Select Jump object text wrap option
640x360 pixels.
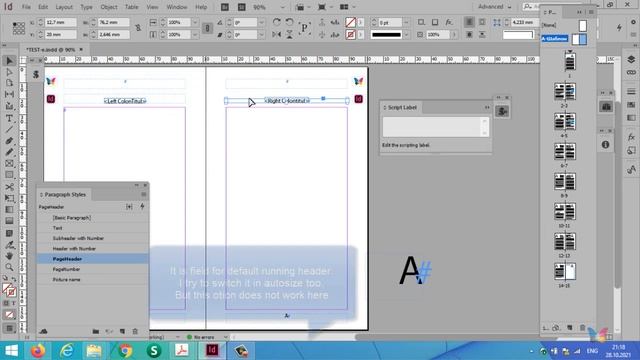point(482,35)
